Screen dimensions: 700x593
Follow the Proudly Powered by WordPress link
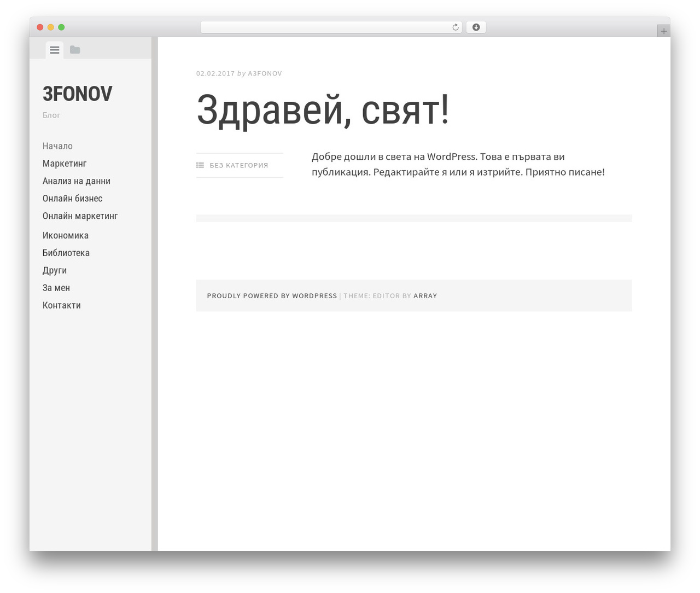coord(272,296)
